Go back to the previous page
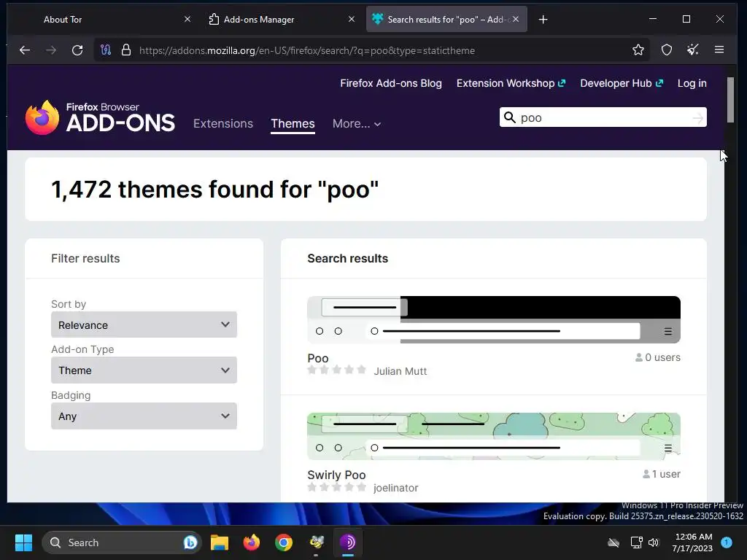This screenshot has width=747, height=560. (x=25, y=50)
